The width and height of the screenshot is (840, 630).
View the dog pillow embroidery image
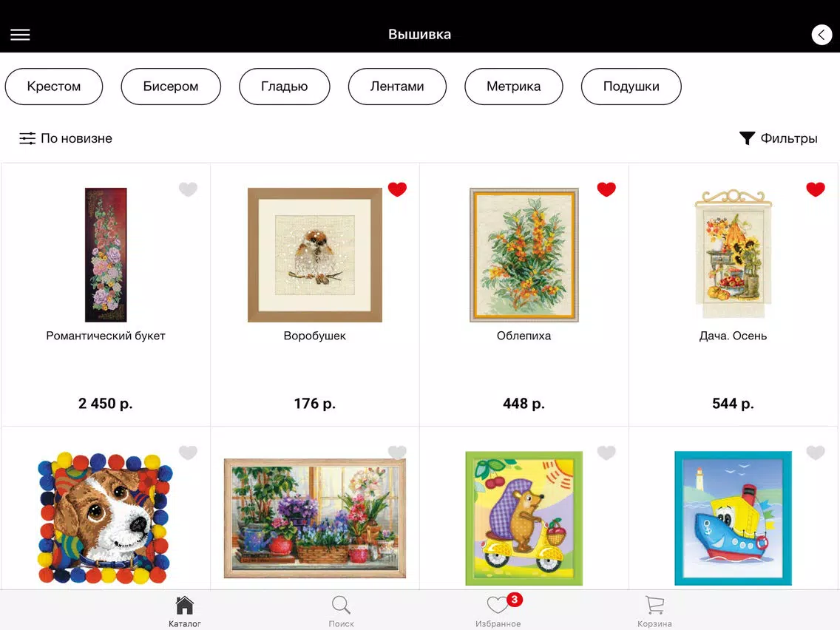click(106, 518)
